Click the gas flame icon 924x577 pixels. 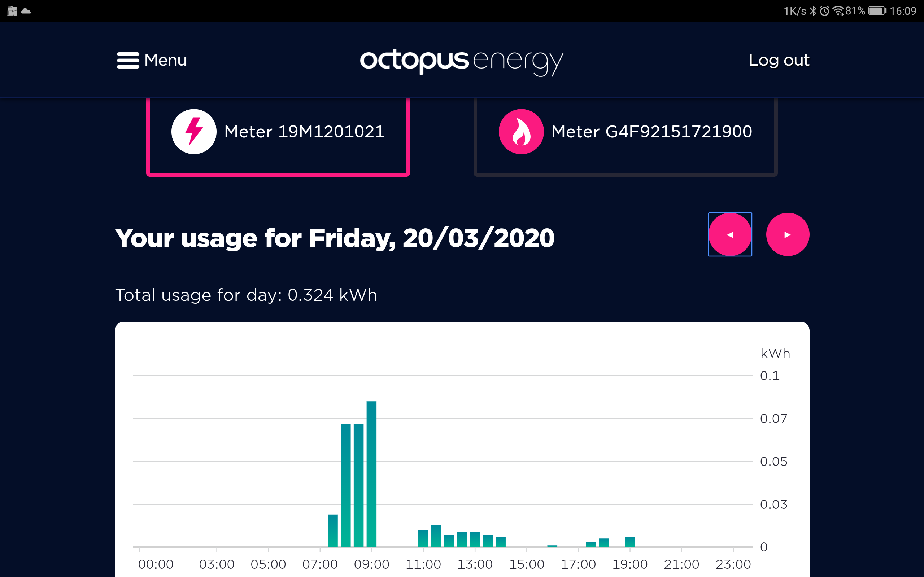click(521, 132)
